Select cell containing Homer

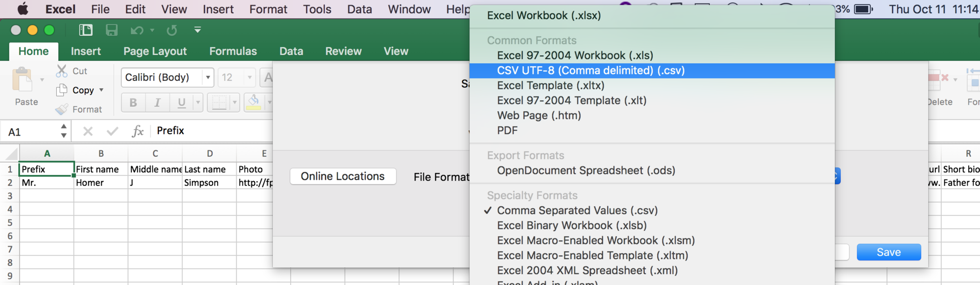[x=101, y=183]
